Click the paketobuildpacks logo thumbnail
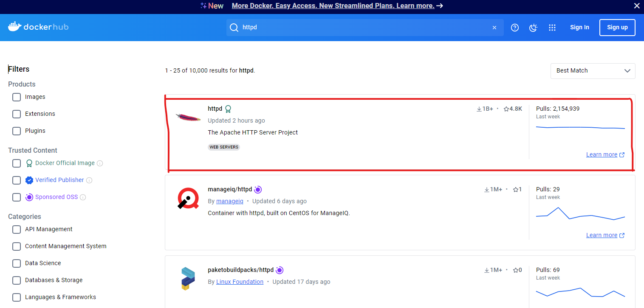Screen dimensions: 644x308 [x=187, y=279]
